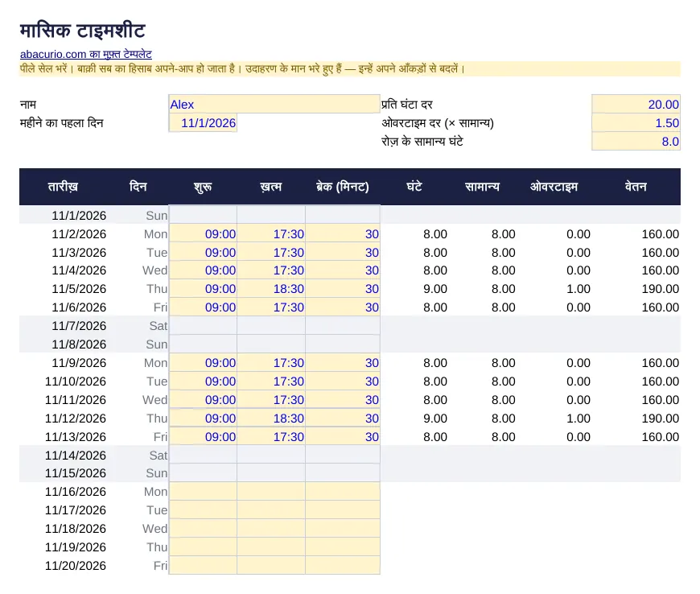The height and width of the screenshot is (594, 700).
Task: Click the शुरू column header
Action: (x=203, y=187)
